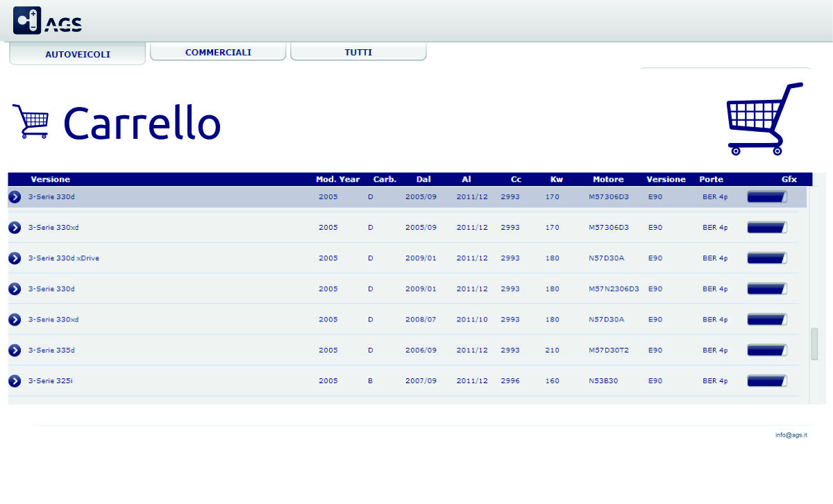Select the 3-Serie 325i model name
This screenshot has height=504, width=833.
pyautogui.click(x=51, y=381)
